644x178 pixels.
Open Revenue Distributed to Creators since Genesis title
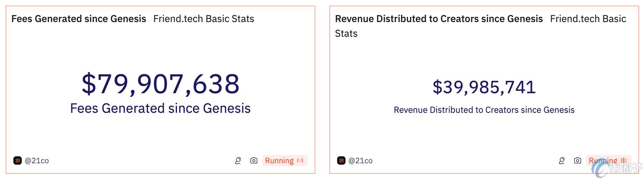(439, 19)
